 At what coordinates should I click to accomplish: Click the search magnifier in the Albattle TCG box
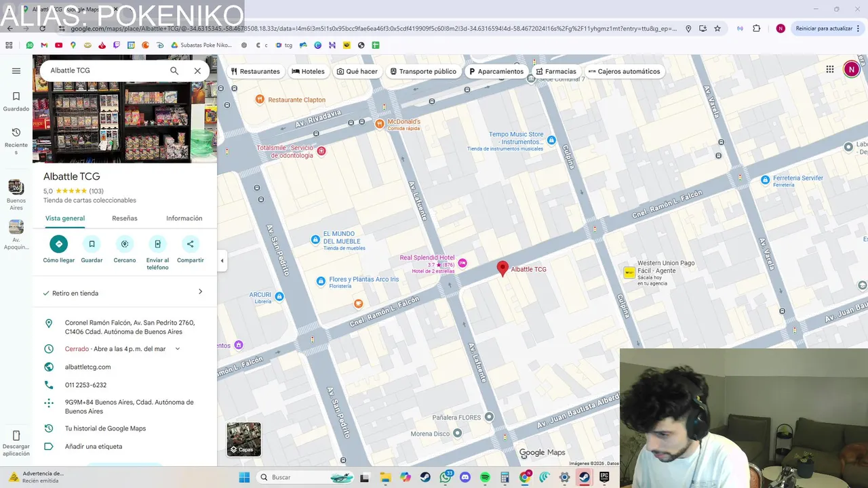pos(174,70)
